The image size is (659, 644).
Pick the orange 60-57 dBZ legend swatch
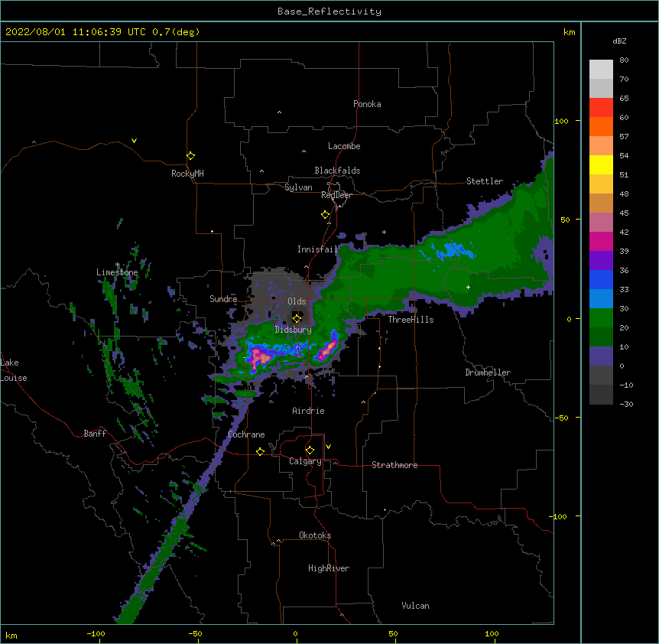click(x=601, y=126)
